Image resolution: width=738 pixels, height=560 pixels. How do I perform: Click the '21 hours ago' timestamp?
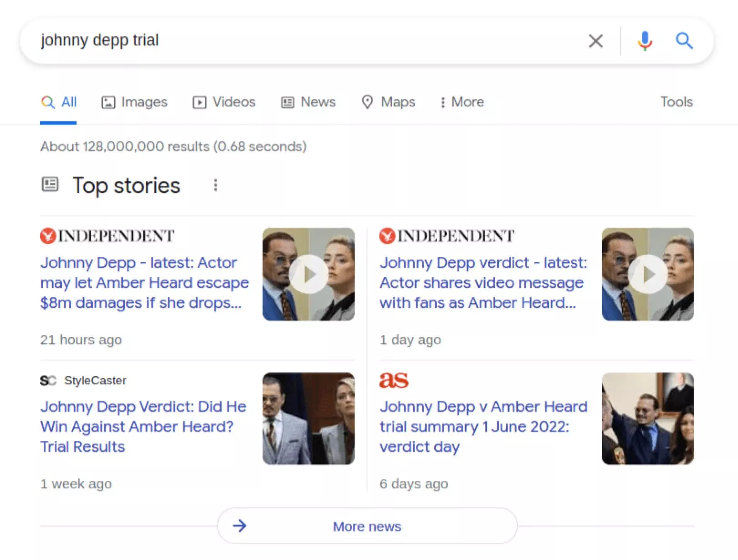tap(81, 340)
